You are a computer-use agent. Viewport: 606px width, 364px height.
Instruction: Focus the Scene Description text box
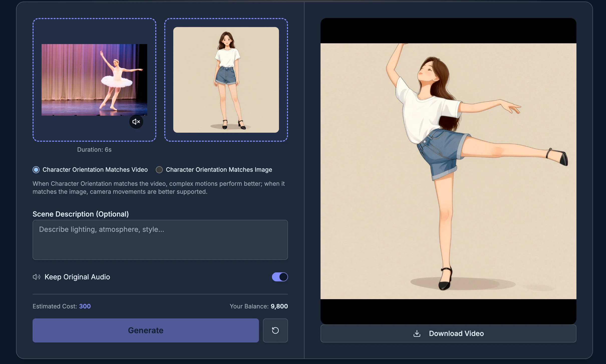[x=160, y=240]
